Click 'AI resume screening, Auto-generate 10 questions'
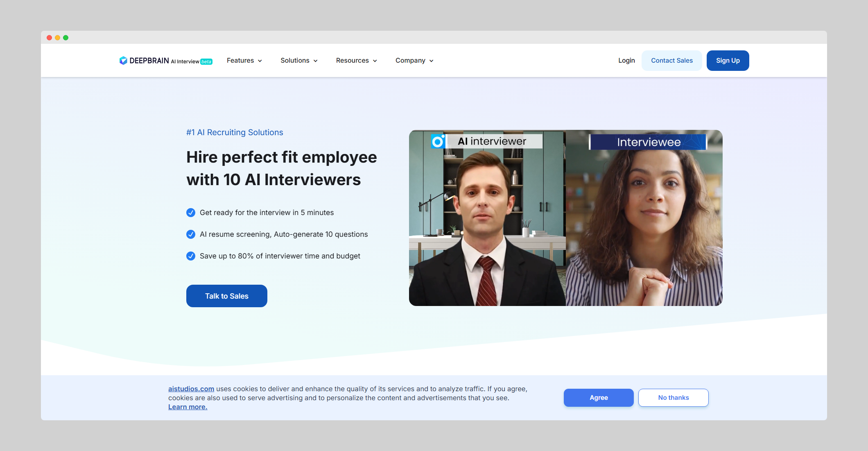 click(284, 234)
